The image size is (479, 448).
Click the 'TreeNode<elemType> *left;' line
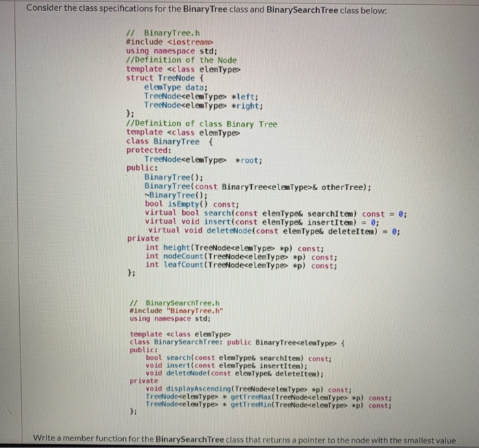click(201, 96)
